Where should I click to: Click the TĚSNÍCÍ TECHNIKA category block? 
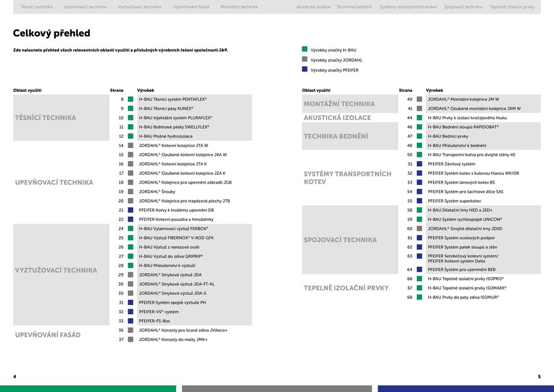point(61,118)
